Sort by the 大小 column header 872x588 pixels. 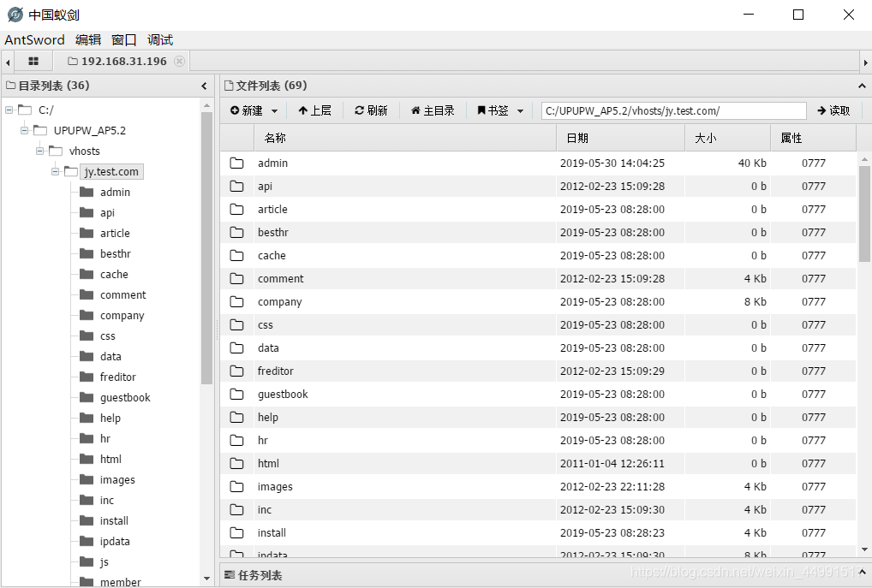(x=727, y=138)
